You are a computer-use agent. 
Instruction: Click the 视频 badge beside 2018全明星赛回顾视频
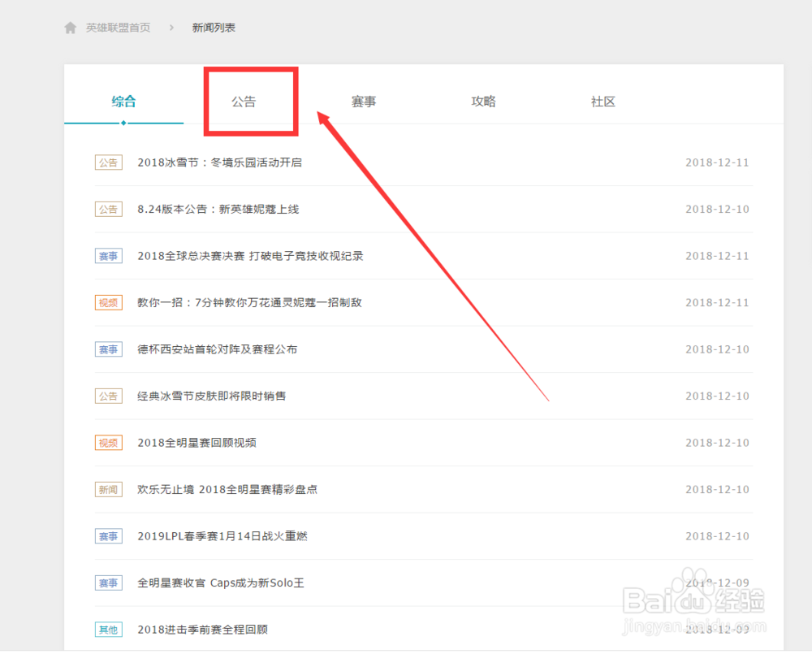tap(108, 443)
